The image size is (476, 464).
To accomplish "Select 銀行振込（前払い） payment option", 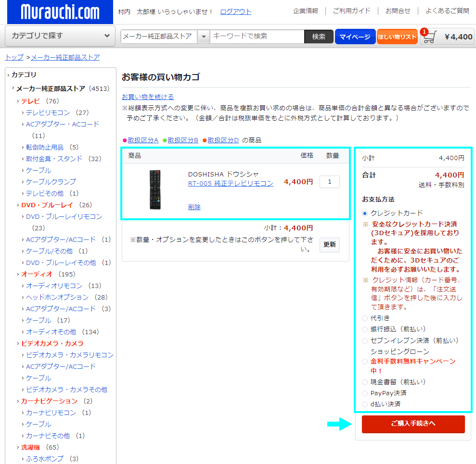I will click(365, 329).
